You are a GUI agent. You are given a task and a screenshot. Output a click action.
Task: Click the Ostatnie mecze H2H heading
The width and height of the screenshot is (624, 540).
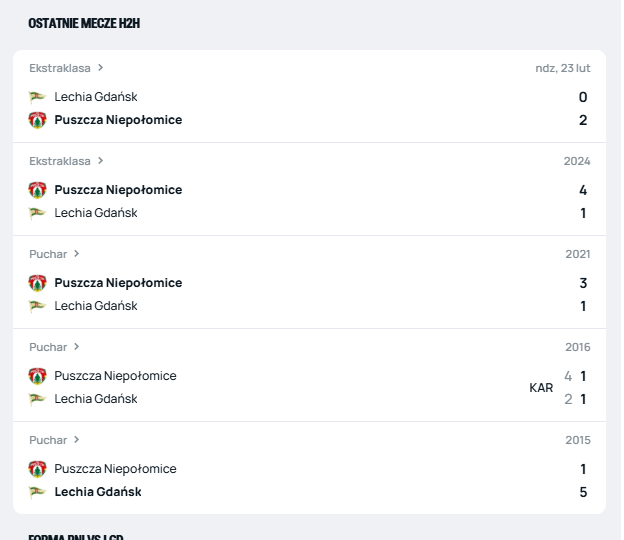click(84, 23)
